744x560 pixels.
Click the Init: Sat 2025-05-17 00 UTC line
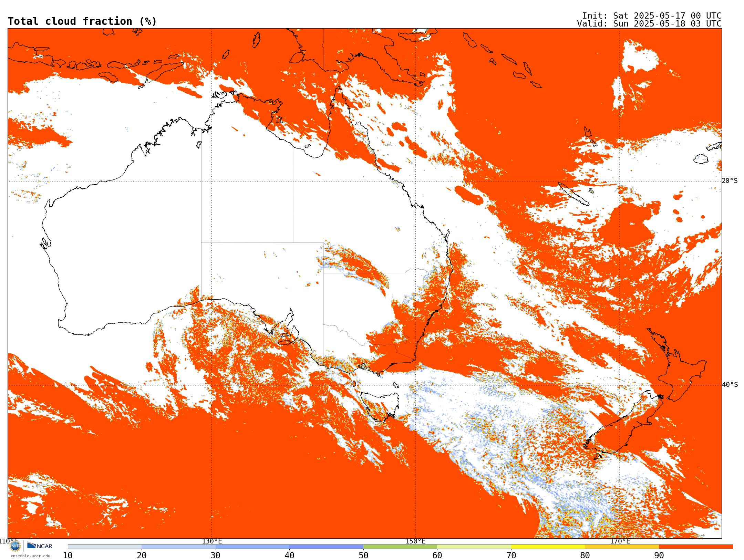coord(652,16)
